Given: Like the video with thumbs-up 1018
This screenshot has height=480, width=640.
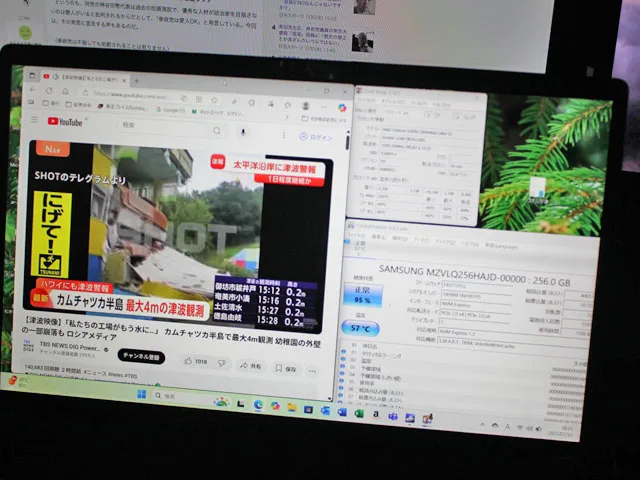Looking at the screenshot, I should coord(196,361).
